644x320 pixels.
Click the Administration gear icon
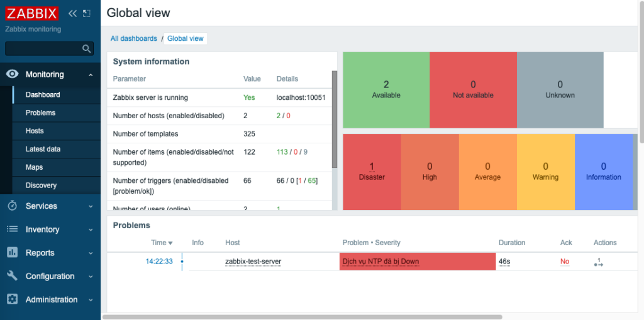[x=13, y=299]
